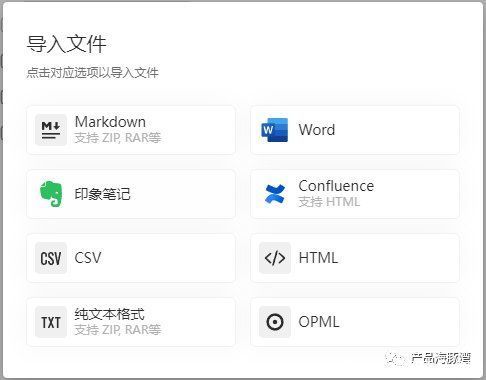Pick the CSV text label
The width and height of the screenshot is (486, 380).
coord(88,258)
